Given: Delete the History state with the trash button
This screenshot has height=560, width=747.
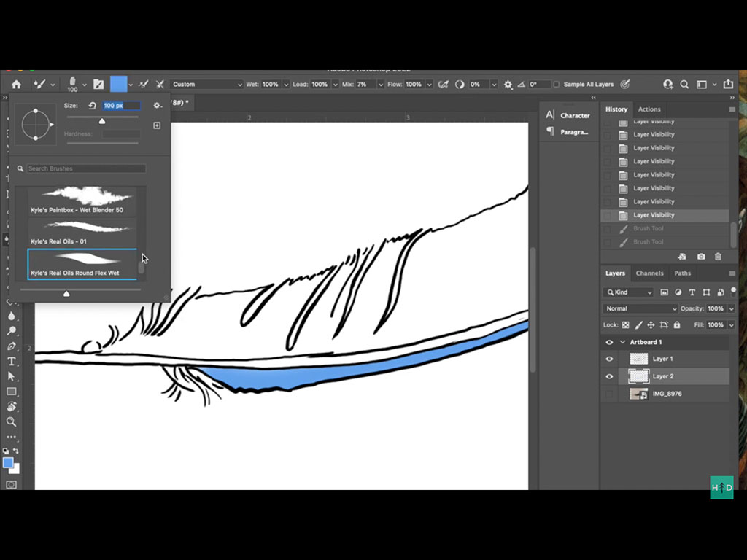Looking at the screenshot, I should tap(718, 257).
